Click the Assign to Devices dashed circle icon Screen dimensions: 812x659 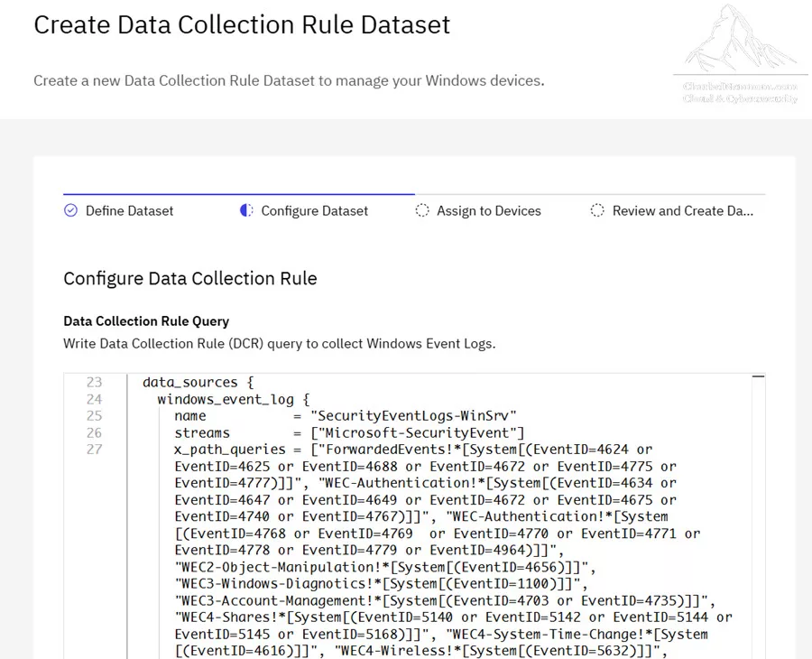tap(422, 210)
